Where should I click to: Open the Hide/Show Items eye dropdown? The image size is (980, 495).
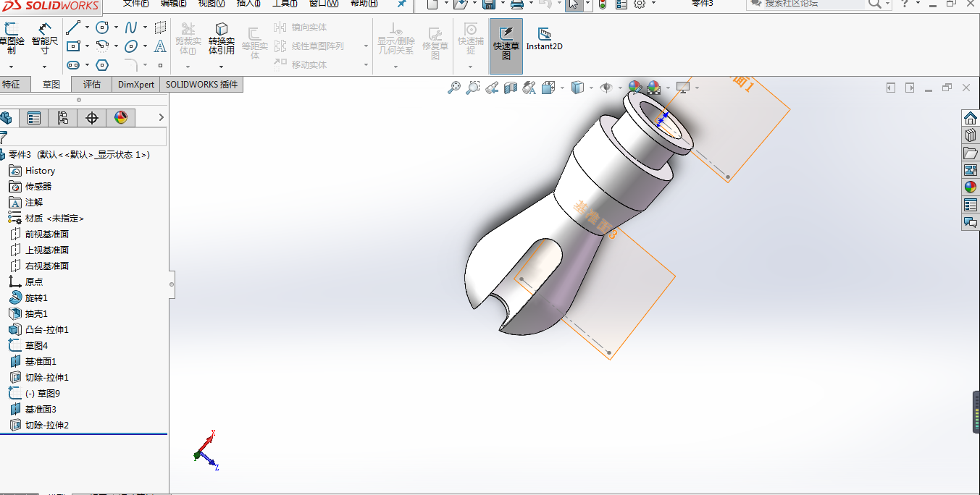(607, 88)
